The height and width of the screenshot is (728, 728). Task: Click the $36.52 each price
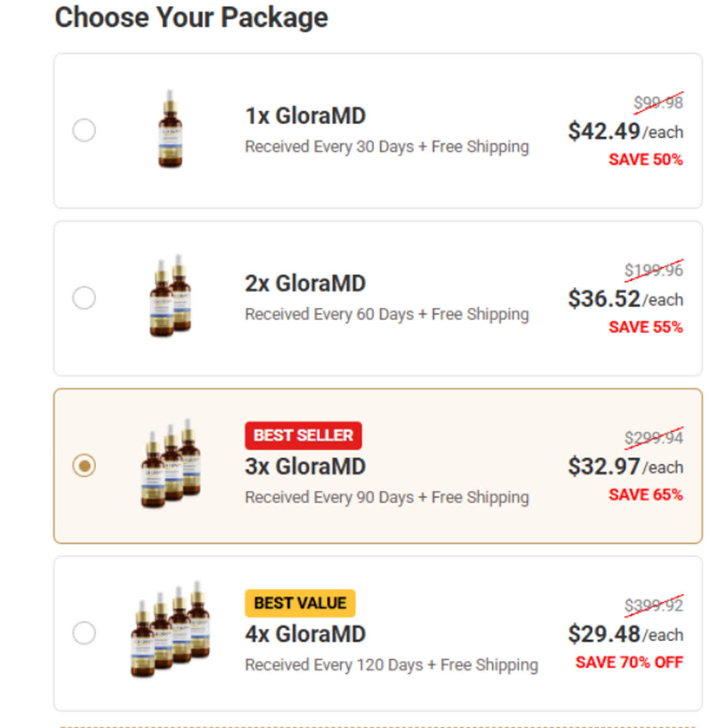tap(625, 299)
